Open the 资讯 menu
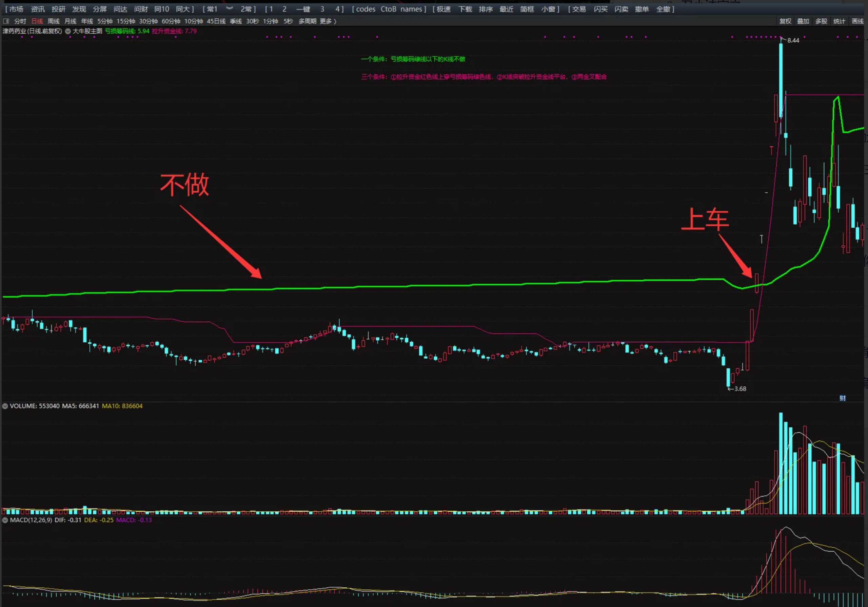Viewport: 868px width, 607px height. [38, 9]
